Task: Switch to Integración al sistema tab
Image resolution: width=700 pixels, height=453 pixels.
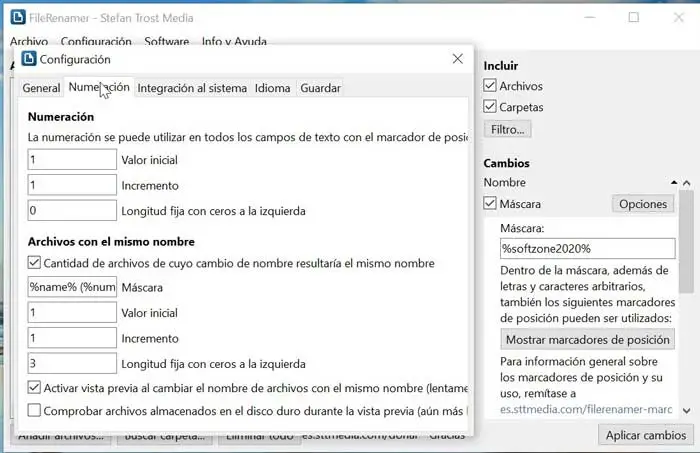Action: tap(192, 88)
